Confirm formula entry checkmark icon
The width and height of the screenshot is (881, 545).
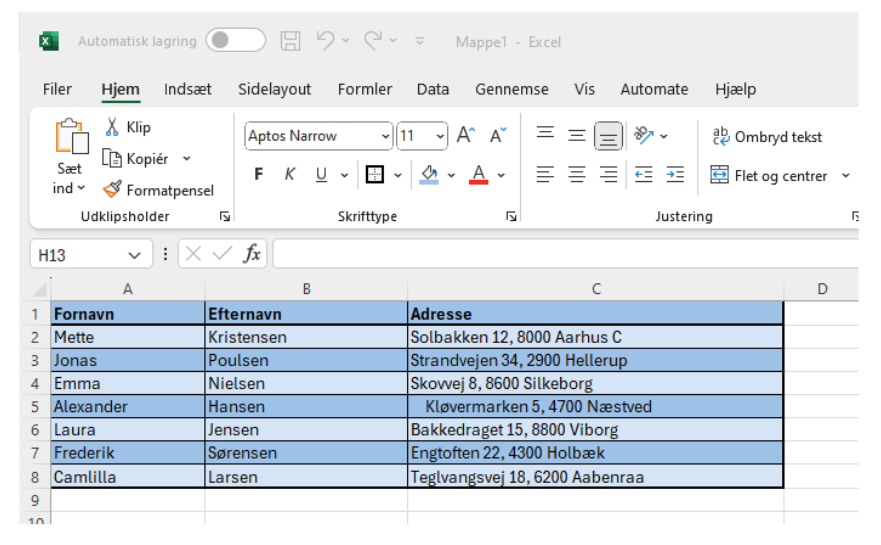click(x=222, y=254)
